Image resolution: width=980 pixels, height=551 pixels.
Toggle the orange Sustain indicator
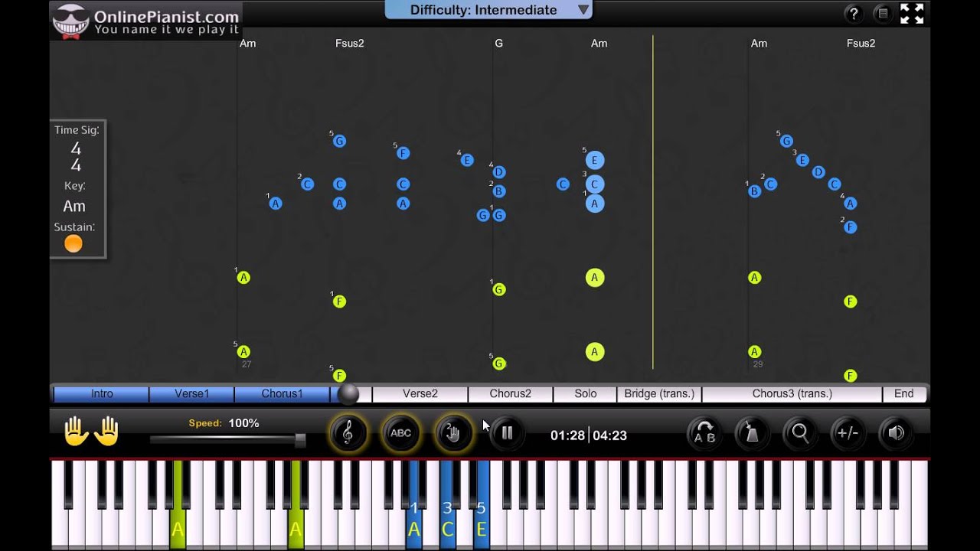tap(73, 243)
